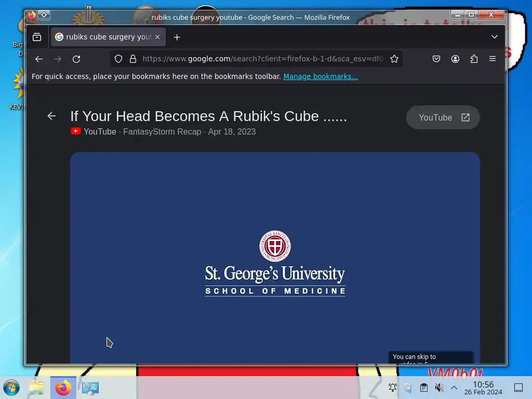
Task: Open the clock showing 10:56
Action: 483,388
